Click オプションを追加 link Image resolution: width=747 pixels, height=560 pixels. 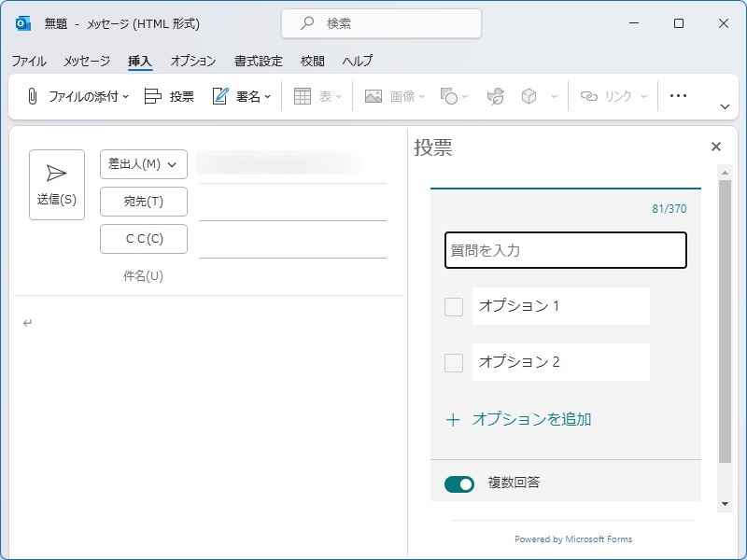(x=531, y=419)
